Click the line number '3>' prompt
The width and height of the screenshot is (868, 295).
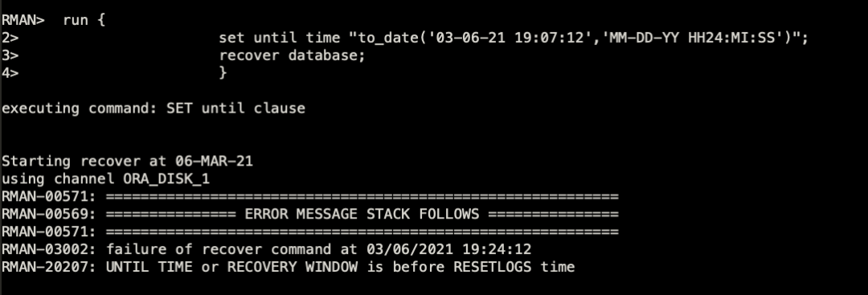coord(10,55)
